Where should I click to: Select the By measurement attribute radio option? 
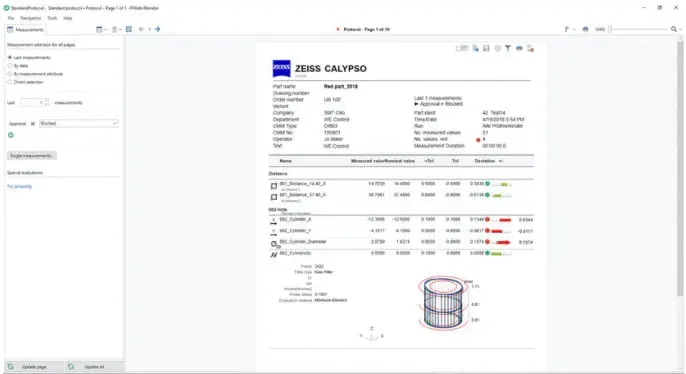coord(10,74)
